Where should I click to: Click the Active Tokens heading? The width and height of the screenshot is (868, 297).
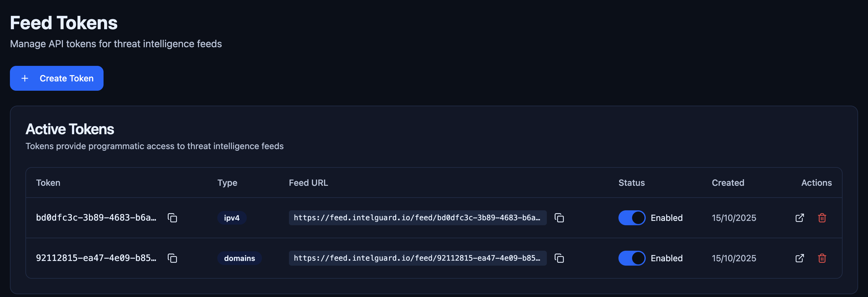[x=69, y=129]
